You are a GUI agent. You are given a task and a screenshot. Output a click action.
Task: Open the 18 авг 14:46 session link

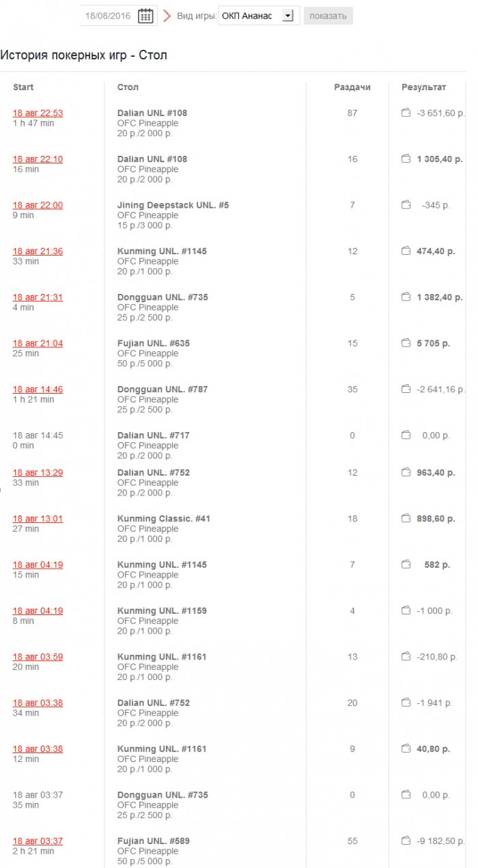coord(38,389)
